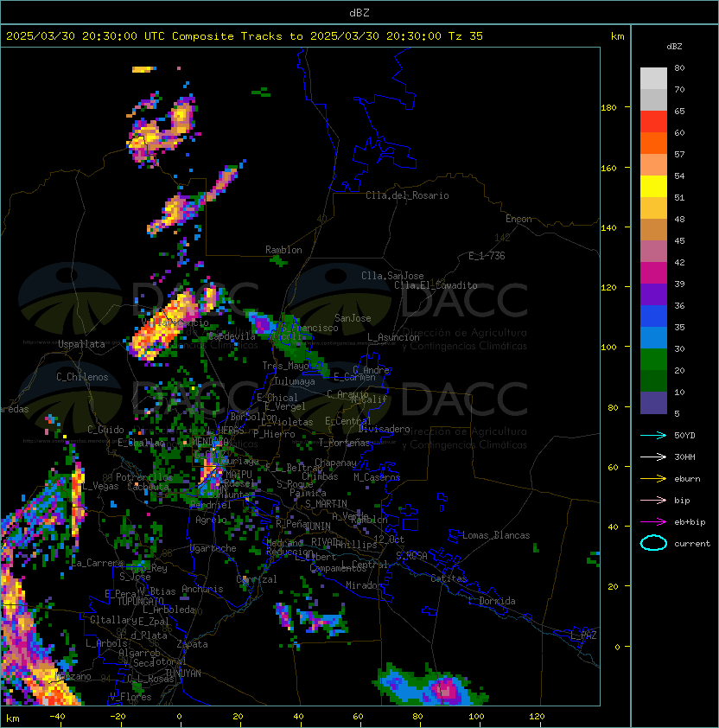
Task: Click the 'Tulumaya' map label
Action: 295,381
